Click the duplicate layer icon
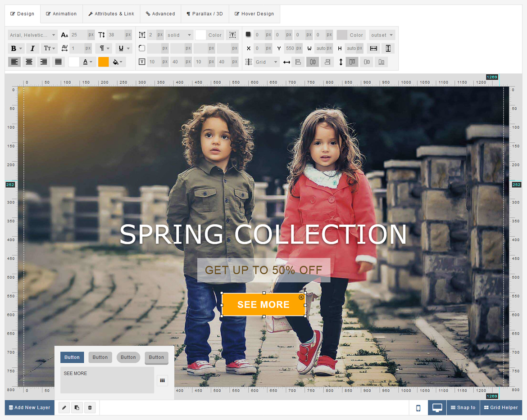Image resolution: width=527 pixels, height=420 pixels. click(77, 408)
